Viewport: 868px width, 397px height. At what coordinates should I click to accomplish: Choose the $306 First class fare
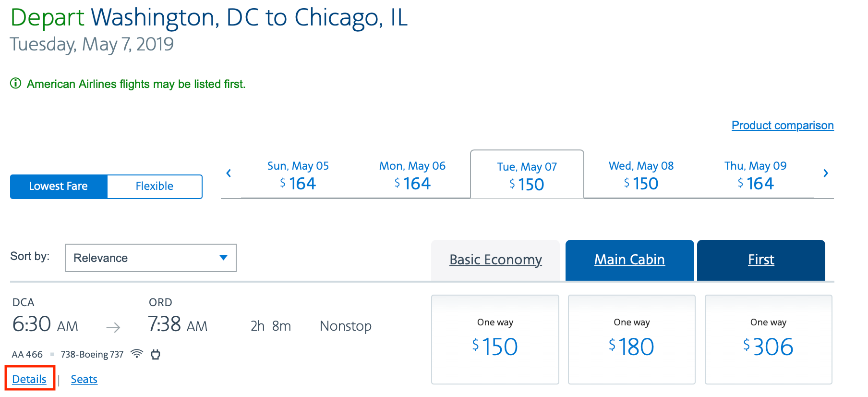[768, 339]
